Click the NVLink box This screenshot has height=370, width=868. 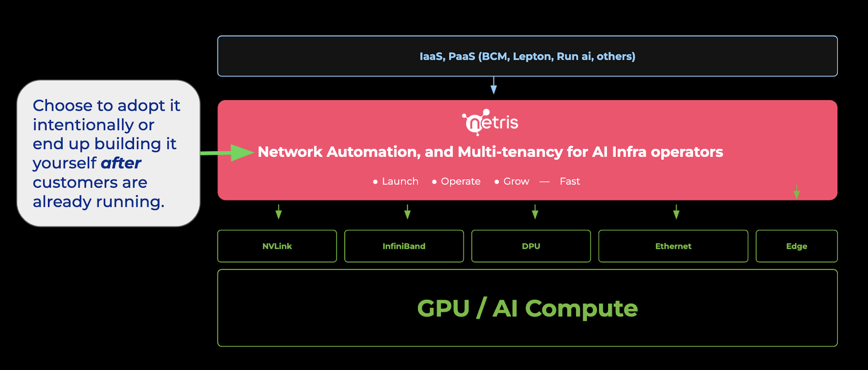pyautogui.click(x=277, y=246)
